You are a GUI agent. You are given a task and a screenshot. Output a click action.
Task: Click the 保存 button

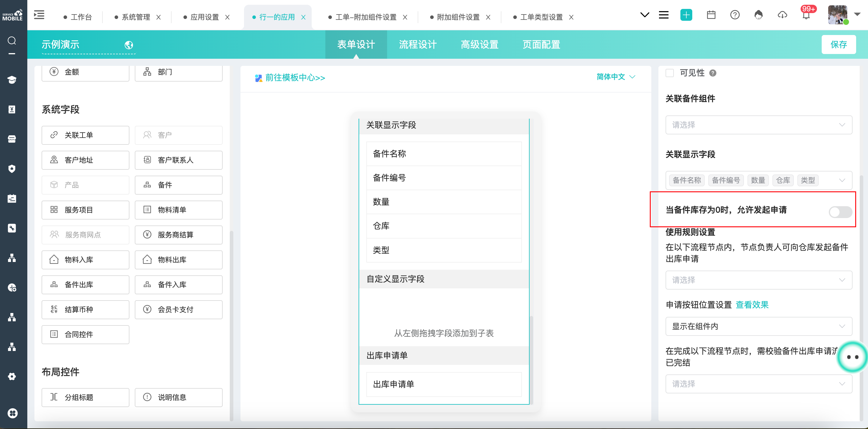point(838,45)
